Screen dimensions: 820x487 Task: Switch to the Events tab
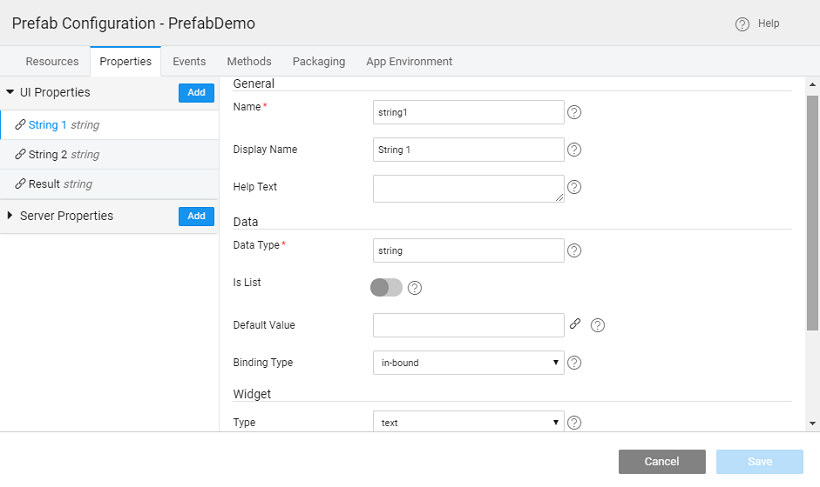tap(189, 62)
